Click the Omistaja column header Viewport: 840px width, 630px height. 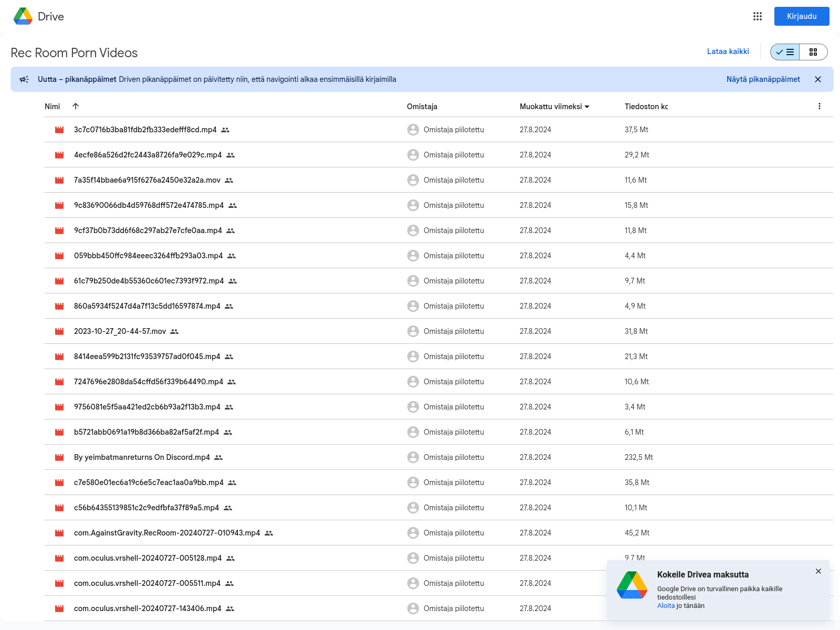point(422,107)
